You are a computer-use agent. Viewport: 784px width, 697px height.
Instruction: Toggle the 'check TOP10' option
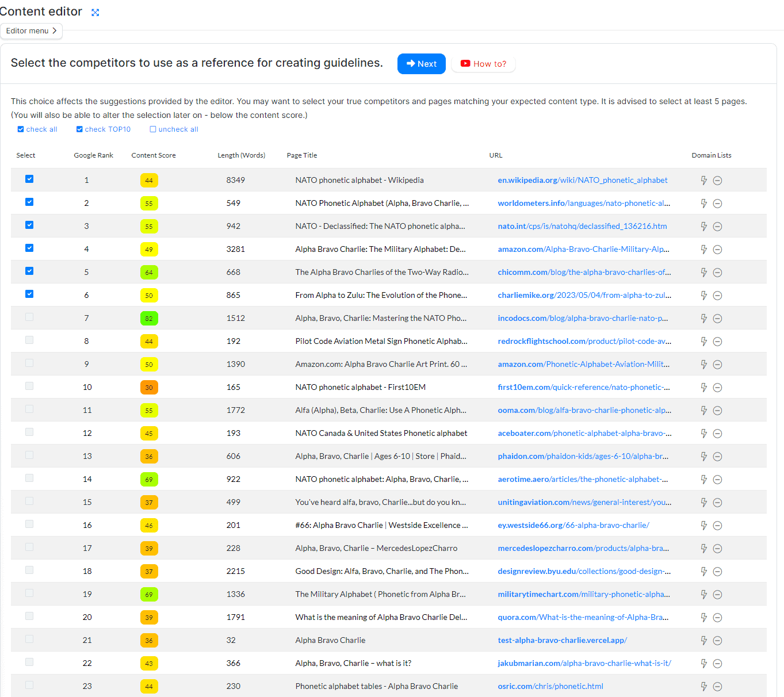(x=80, y=129)
